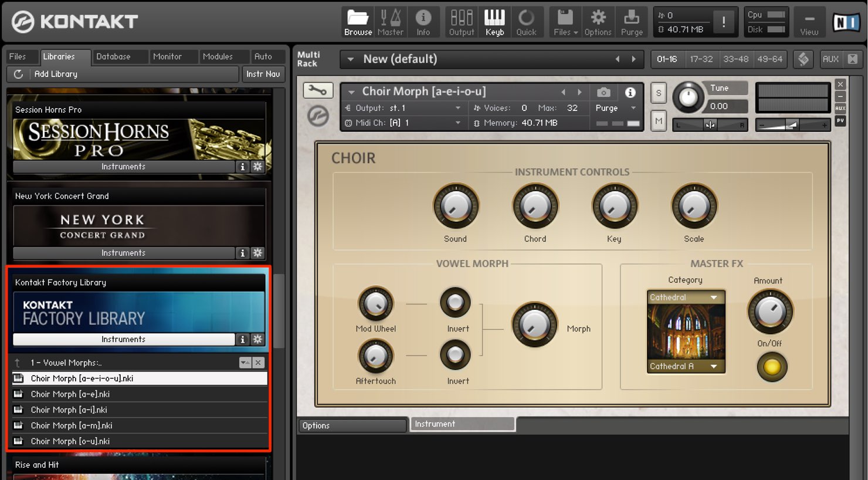The width and height of the screenshot is (868, 480).
Task: Open Kontakt Factory Library info icon
Action: click(242, 339)
